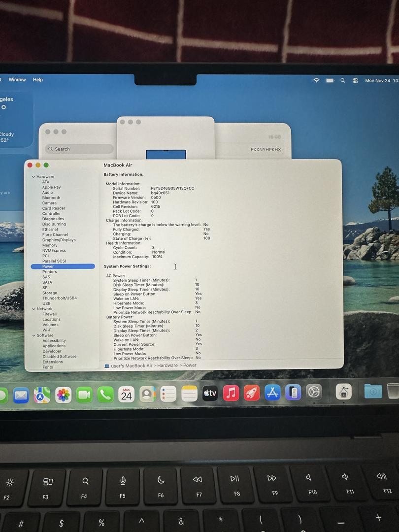Image resolution: width=399 pixels, height=532 pixels.
Task: Select Thunderbolt/USB4 in the sidebar
Action: 59,298
